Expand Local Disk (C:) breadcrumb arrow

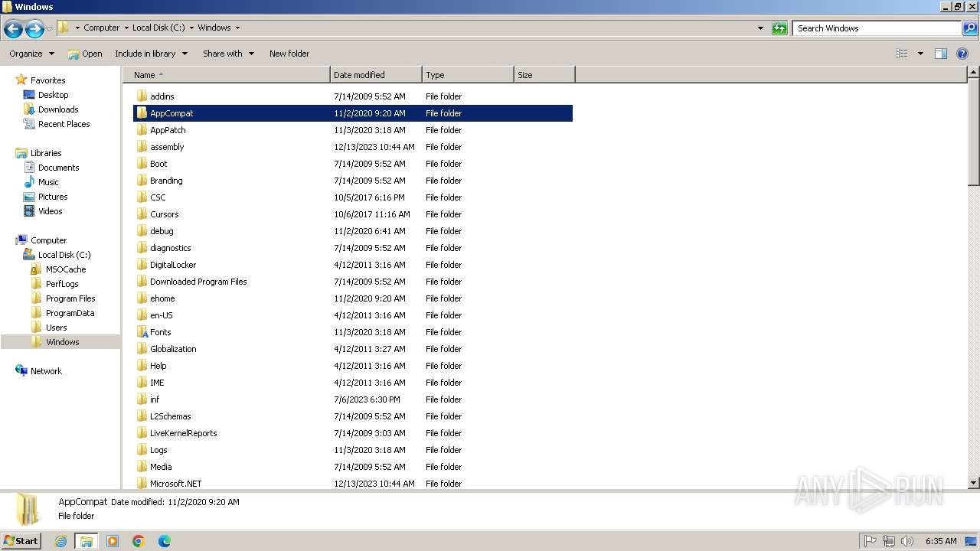(193, 28)
